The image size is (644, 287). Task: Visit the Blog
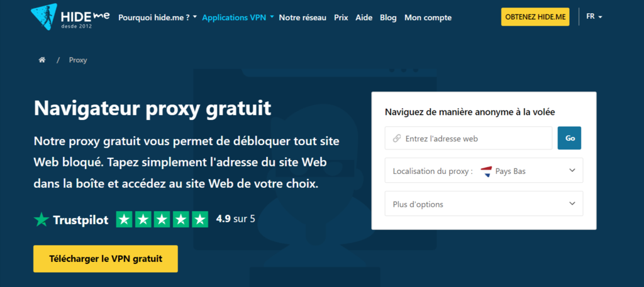[388, 18]
